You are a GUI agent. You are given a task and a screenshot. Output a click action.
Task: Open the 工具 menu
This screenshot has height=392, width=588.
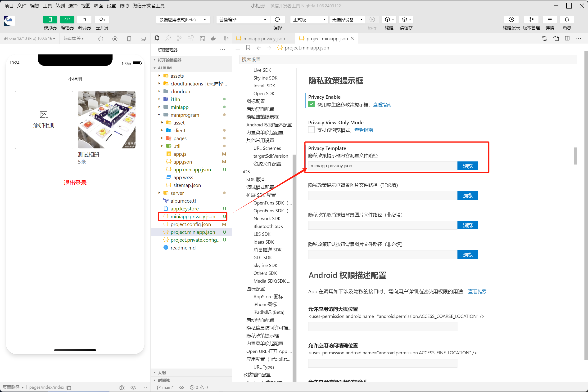click(47, 5)
